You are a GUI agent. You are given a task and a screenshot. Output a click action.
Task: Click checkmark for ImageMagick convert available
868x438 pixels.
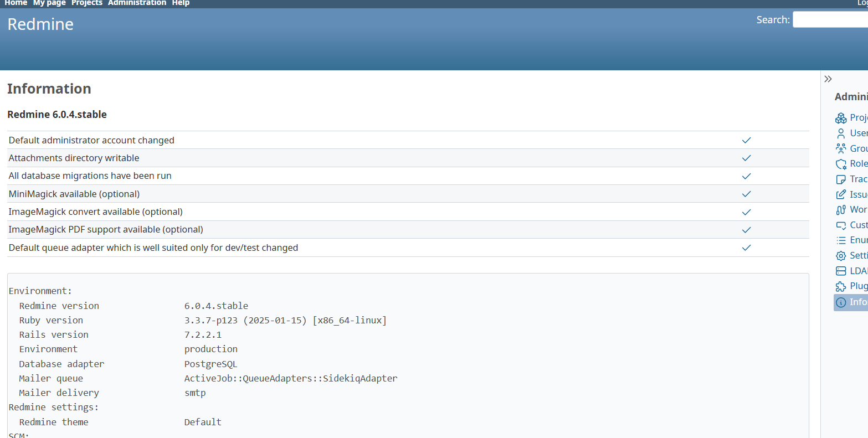746,212
